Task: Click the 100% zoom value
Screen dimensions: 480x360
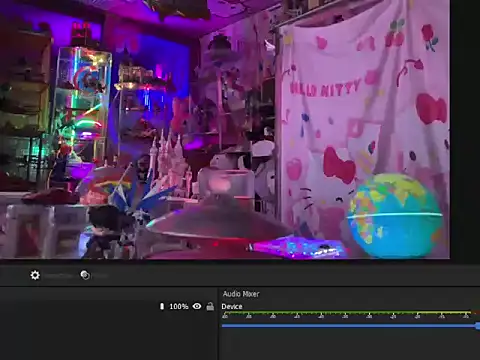Action: coord(179,306)
